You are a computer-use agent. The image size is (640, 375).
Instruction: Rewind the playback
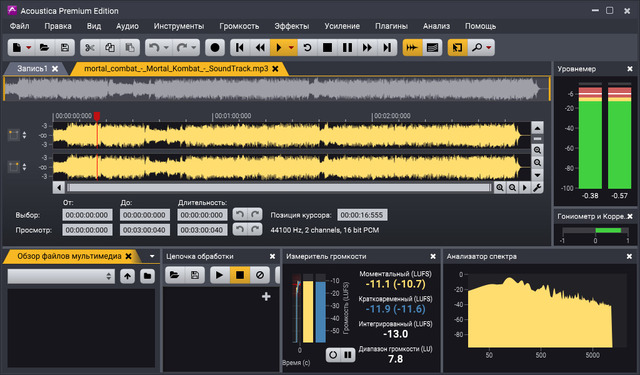click(x=260, y=48)
